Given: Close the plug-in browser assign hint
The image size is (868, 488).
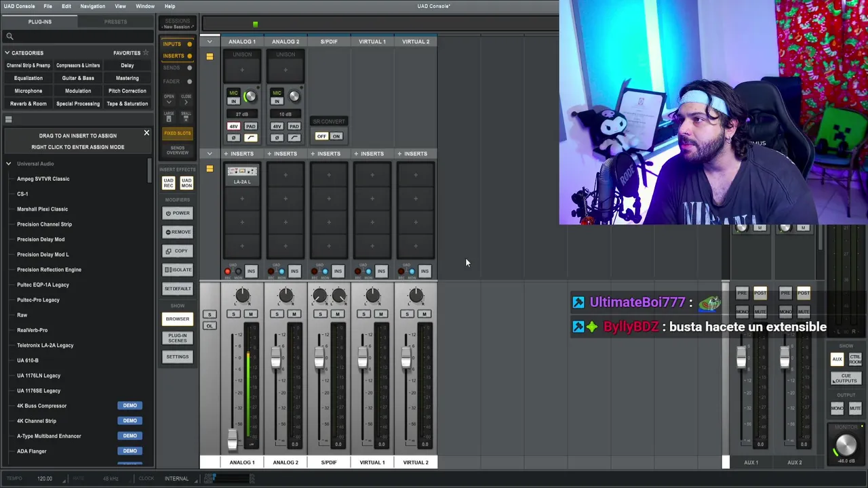Looking at the screenshot, I should tap(146, 133).
